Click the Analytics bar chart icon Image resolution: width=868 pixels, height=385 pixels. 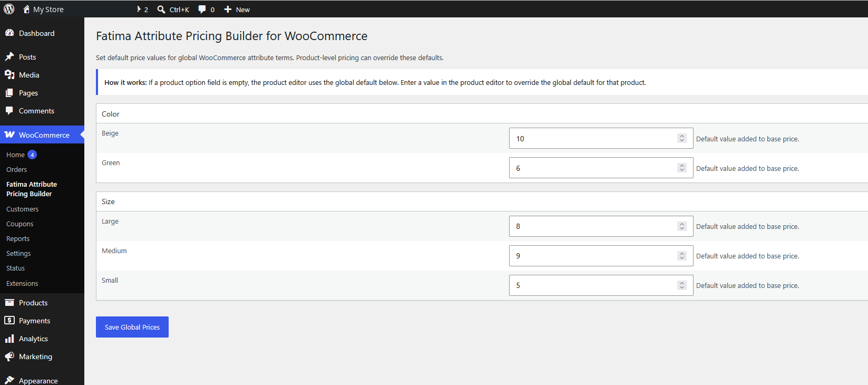pyautogui.click(x=9, y=339)
